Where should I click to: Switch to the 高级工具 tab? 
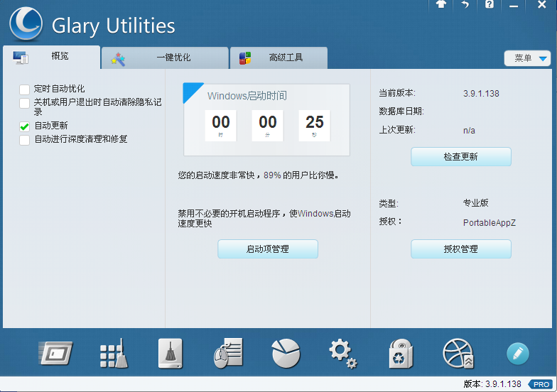tap(282, 58)
